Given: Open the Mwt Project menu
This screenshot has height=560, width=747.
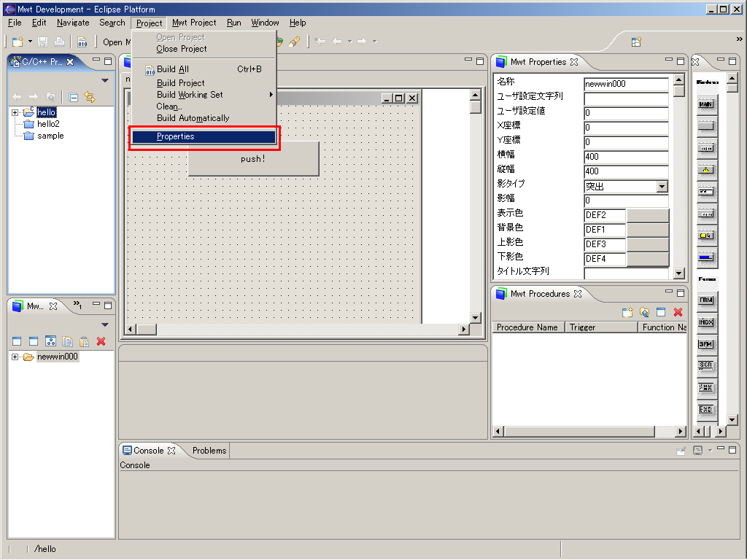Looking at the screenshot, I should 194,23.
